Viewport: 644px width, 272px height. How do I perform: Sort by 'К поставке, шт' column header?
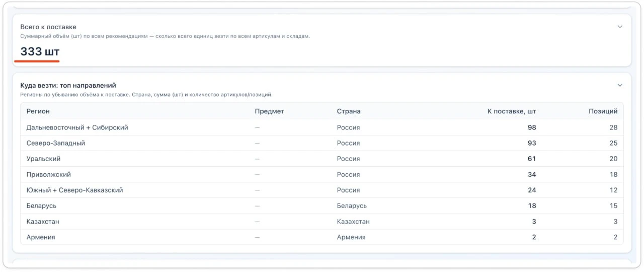(x=511, y=111)
